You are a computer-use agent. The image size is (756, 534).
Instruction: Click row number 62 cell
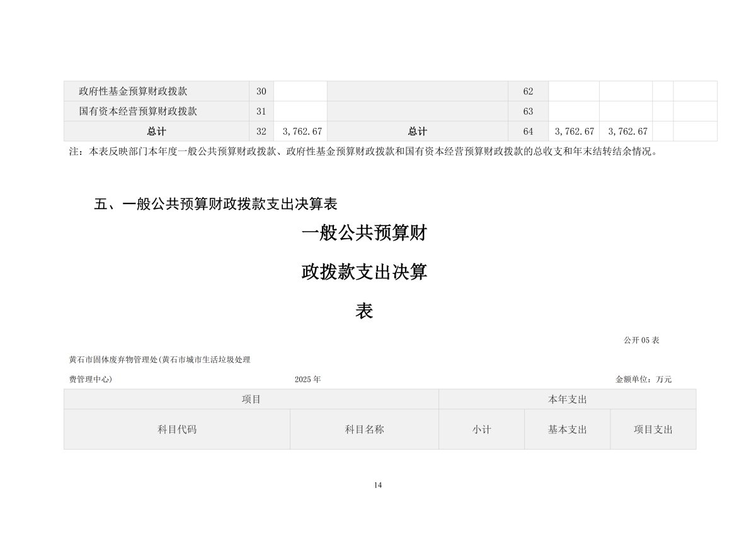tap(528, 91)
